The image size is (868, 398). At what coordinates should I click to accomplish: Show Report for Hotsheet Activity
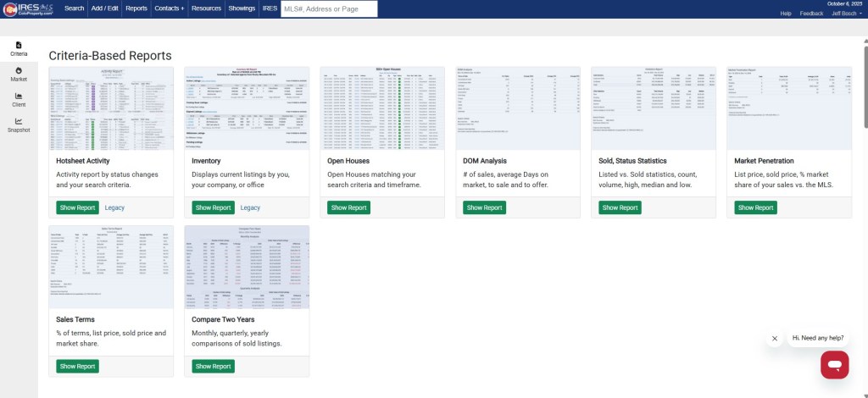coord(77,207)
